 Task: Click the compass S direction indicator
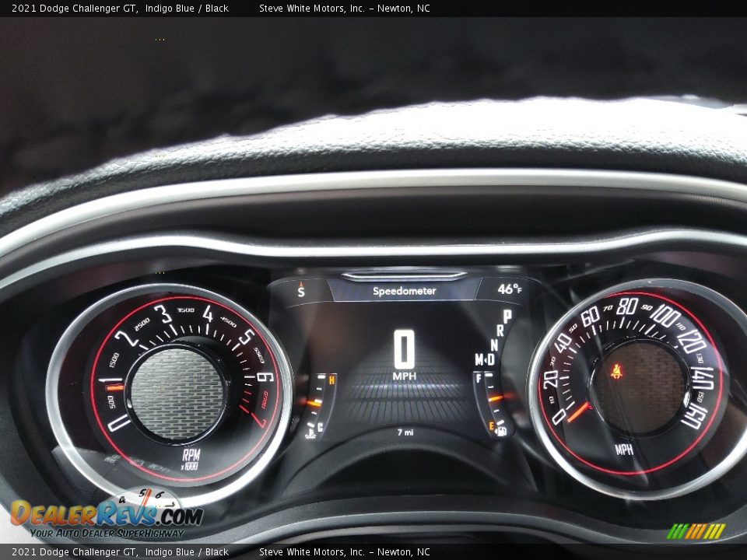click(300, 289)
